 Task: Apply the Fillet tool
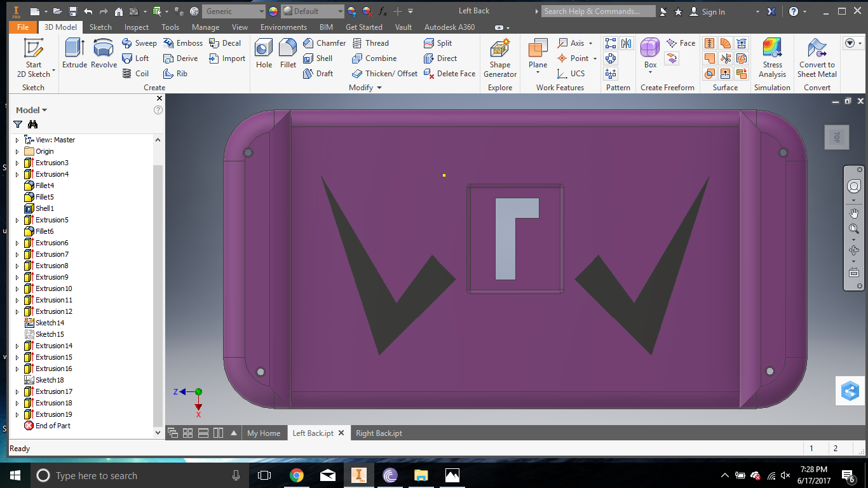[x=288, y=53]
